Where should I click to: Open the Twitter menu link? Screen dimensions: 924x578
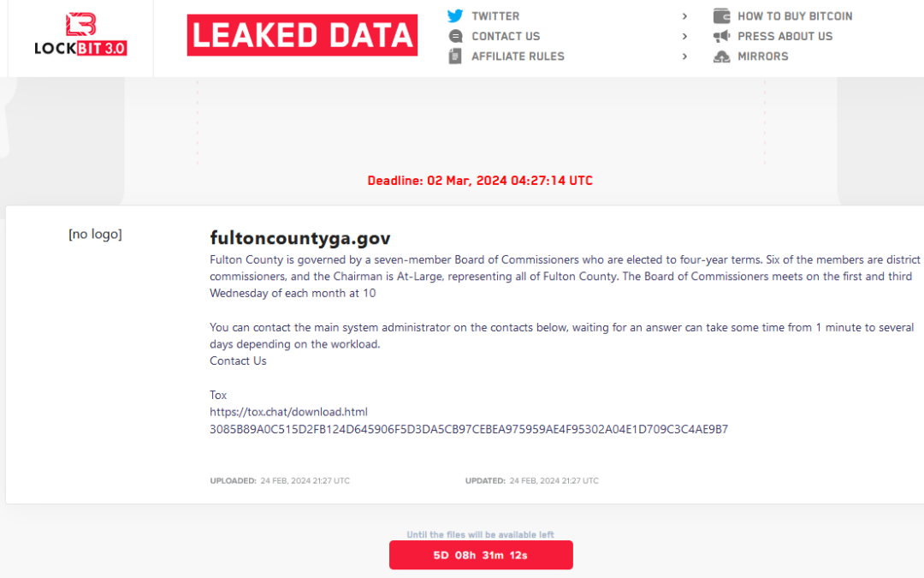click(x=495, y=16)
